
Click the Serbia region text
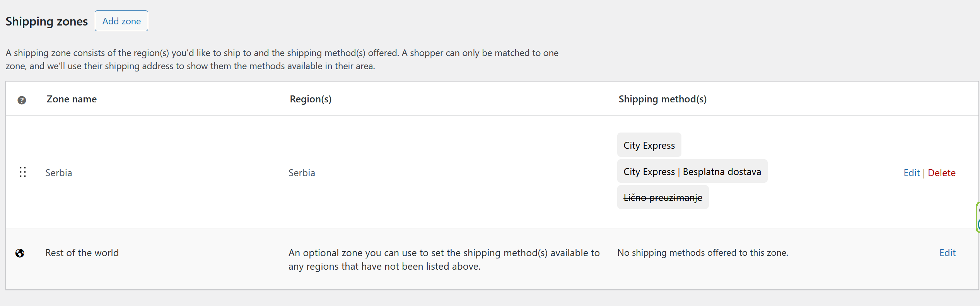[302, 173]
